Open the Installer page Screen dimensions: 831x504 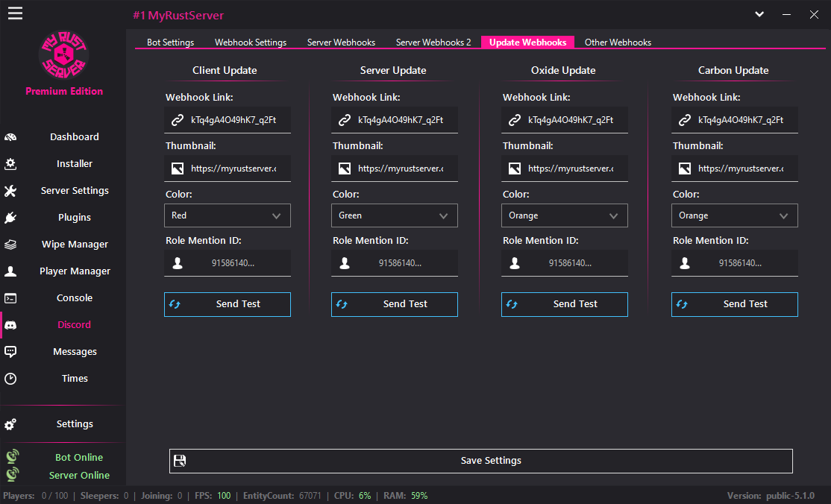(x=74, y=164)
